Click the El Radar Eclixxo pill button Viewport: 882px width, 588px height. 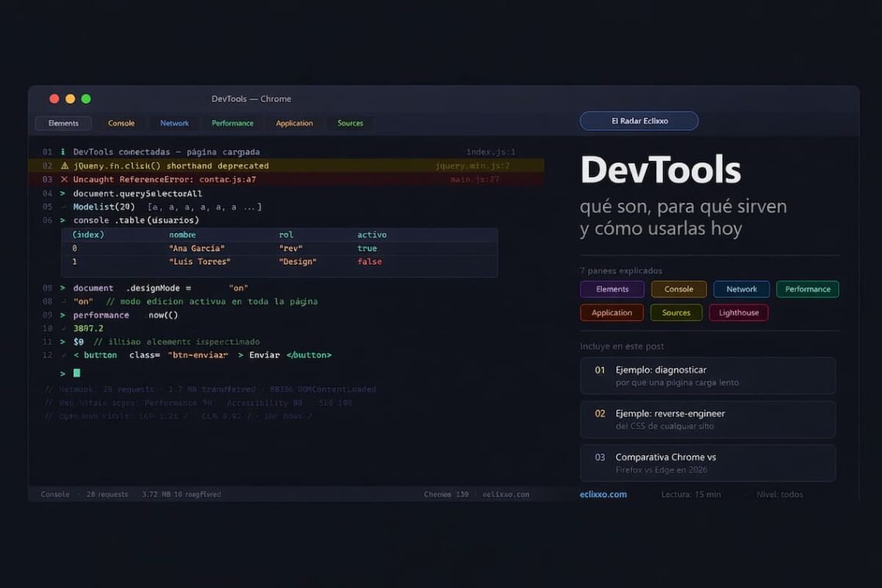click(639, 121)
